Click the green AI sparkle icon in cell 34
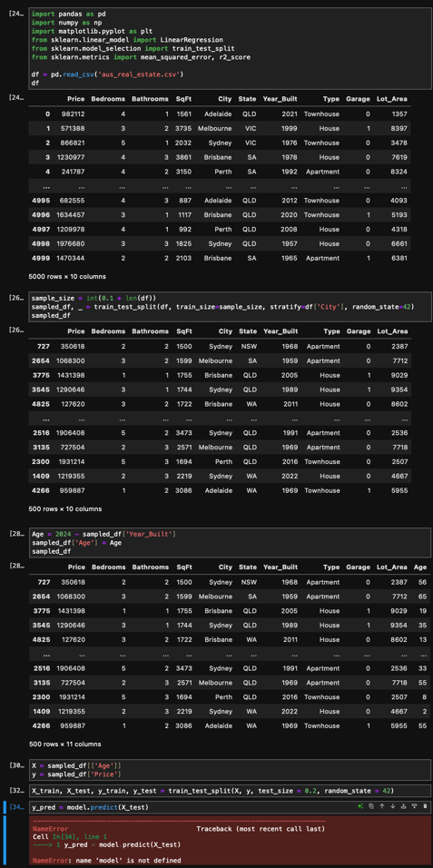Image resolution: width=433 pixels, height=868 pixels. pos(360,807)
